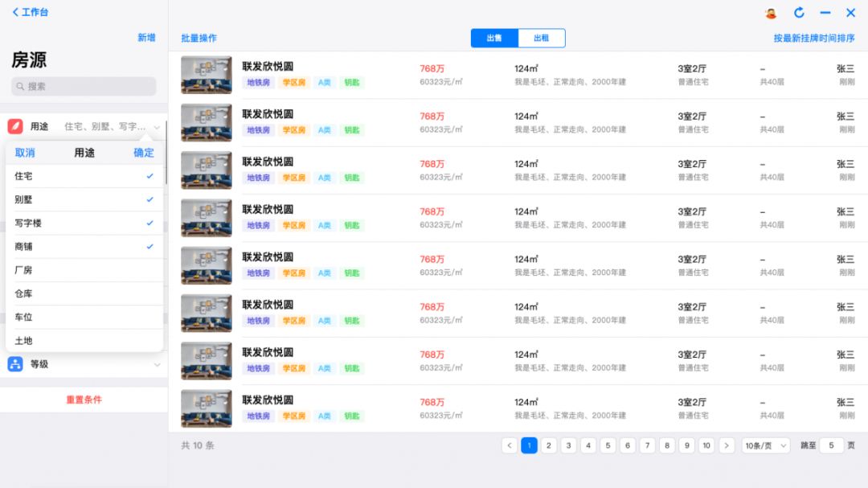Click the 跳至 page number field
The width and height of the screenshot is (868, 488).
(x=831, y=445)
